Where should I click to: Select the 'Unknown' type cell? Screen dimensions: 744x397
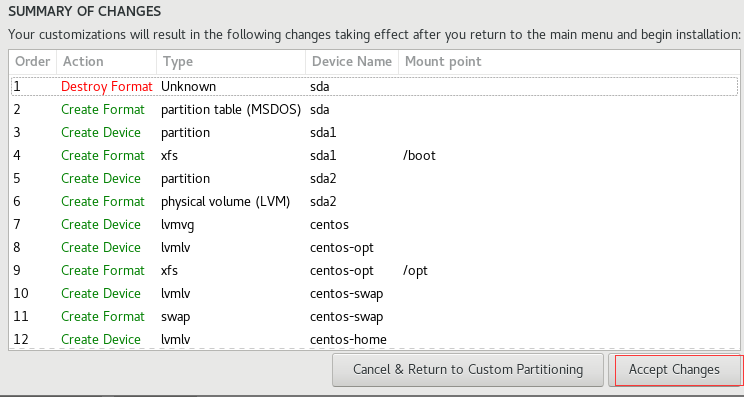click(x=188, y=87)
